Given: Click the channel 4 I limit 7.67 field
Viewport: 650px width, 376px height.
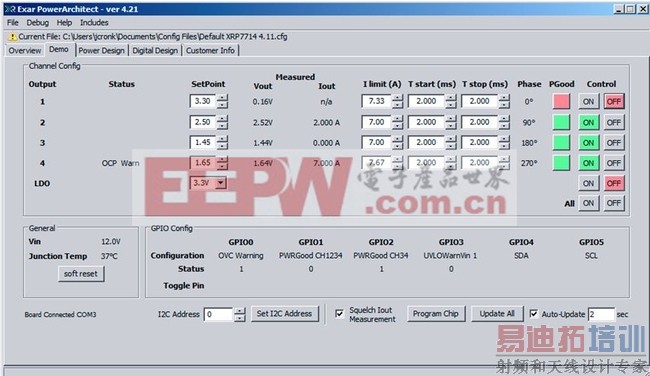Looking at the screenshot, I should click(376, 163).
